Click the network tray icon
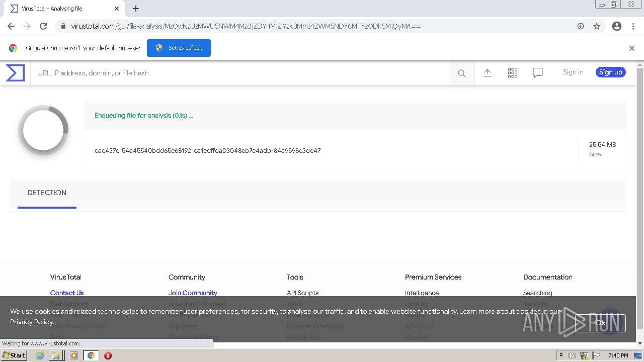644x362 pixels. (584, 355)
